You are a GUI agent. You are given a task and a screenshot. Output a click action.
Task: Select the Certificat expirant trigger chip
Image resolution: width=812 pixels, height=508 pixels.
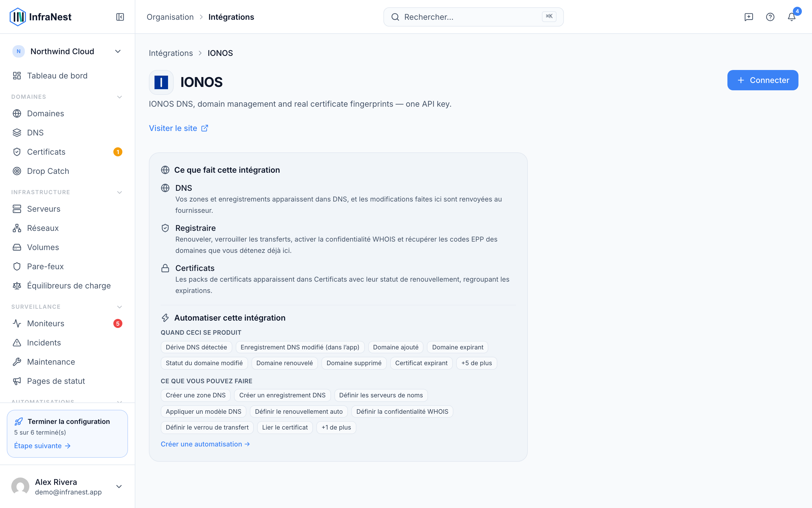point(421,363)
